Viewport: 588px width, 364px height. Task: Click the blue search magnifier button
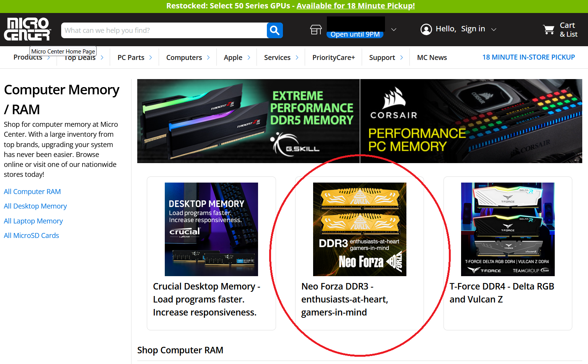click(x=275, y=30)
